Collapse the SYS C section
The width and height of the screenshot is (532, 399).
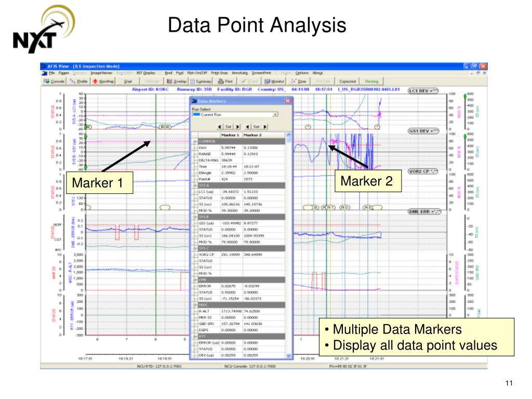195,248
